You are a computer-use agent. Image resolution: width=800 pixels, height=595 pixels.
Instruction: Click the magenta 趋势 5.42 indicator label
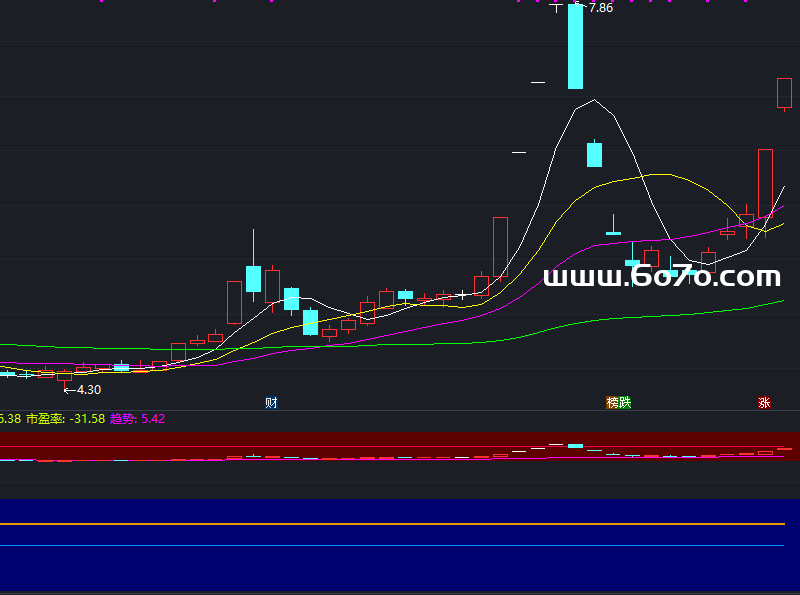137,419
